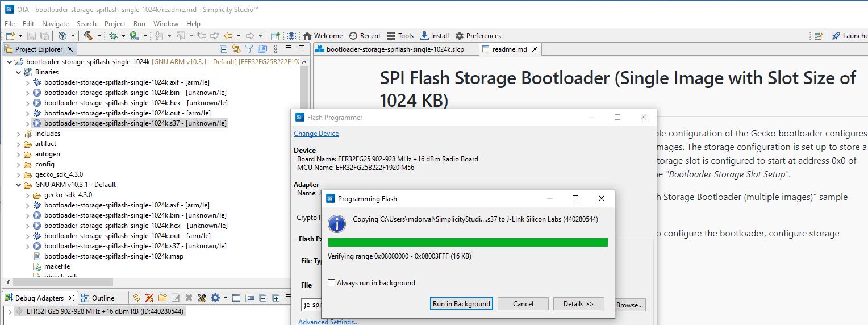868x325 pixels.
Task: Open the Project Explorer view menu dots
Action: (276, 49)
